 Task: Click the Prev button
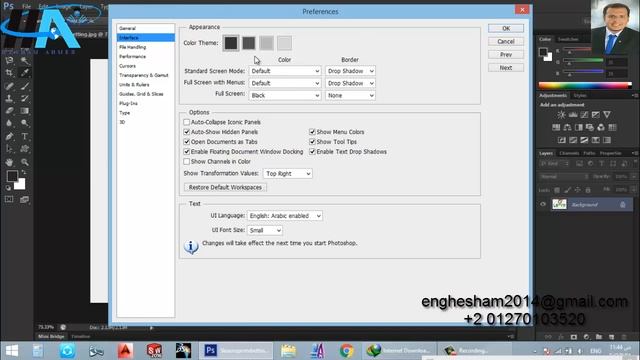coord(506,54)
